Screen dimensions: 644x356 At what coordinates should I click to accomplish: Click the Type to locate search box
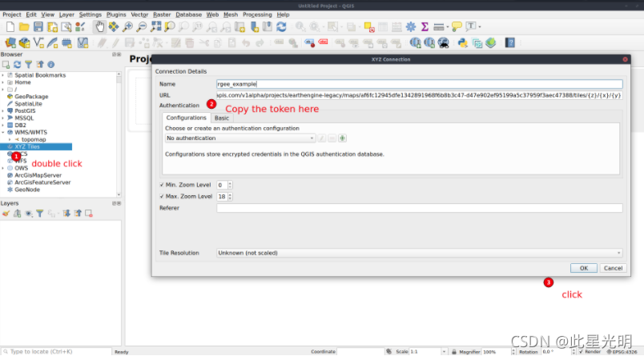click(57, 351)
